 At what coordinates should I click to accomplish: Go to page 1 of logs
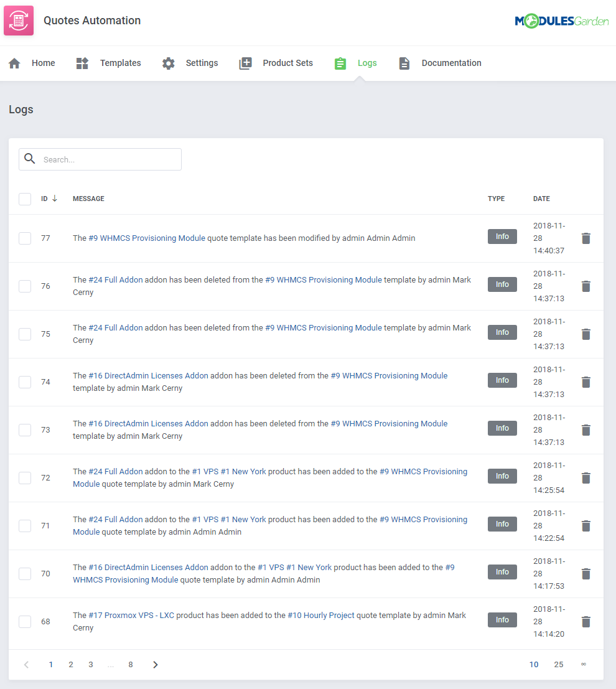(x=51, y=664)
